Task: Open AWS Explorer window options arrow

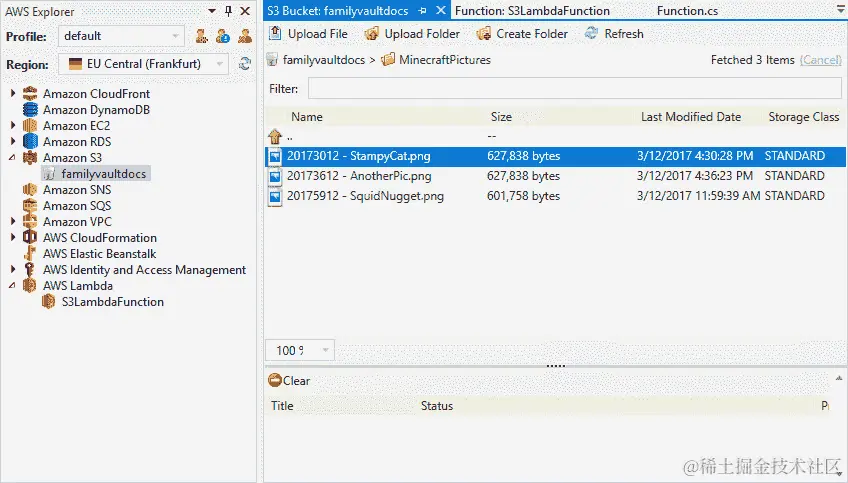Action: (211, 11)
